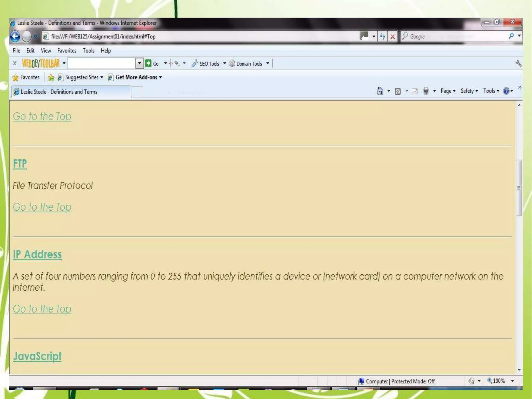Open a new blank tab
The width and height of the screenshot is (532, 399).
pyautogui.click(x=137, y=92)
